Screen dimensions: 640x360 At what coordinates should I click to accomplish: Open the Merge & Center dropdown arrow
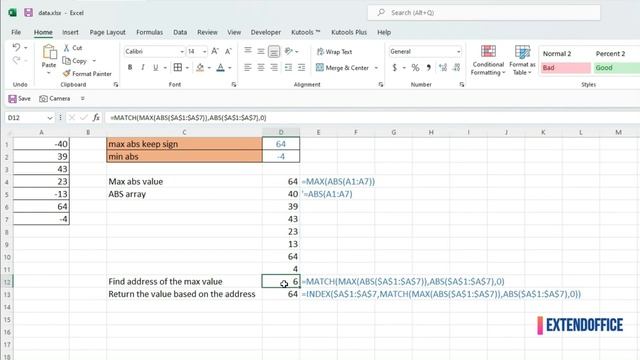click(376, 68)
